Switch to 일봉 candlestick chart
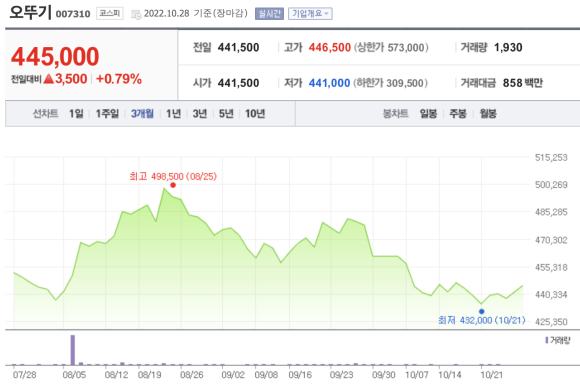Viewport: 580px width, 392px height. click(428, 114)
